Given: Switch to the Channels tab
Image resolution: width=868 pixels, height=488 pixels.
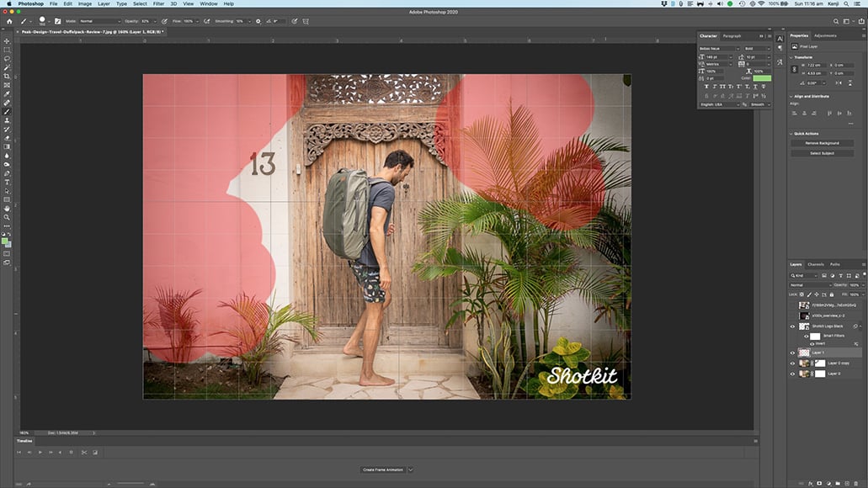Looking at the screenshot, I should click(x=816, y=264).
